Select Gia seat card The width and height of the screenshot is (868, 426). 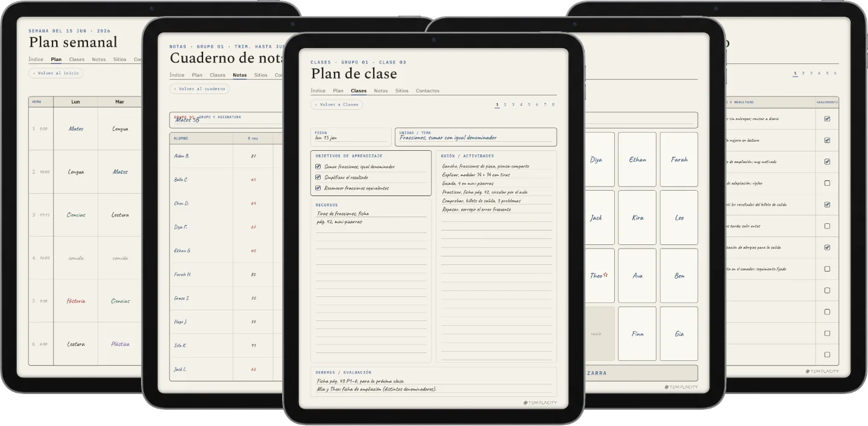679,334
